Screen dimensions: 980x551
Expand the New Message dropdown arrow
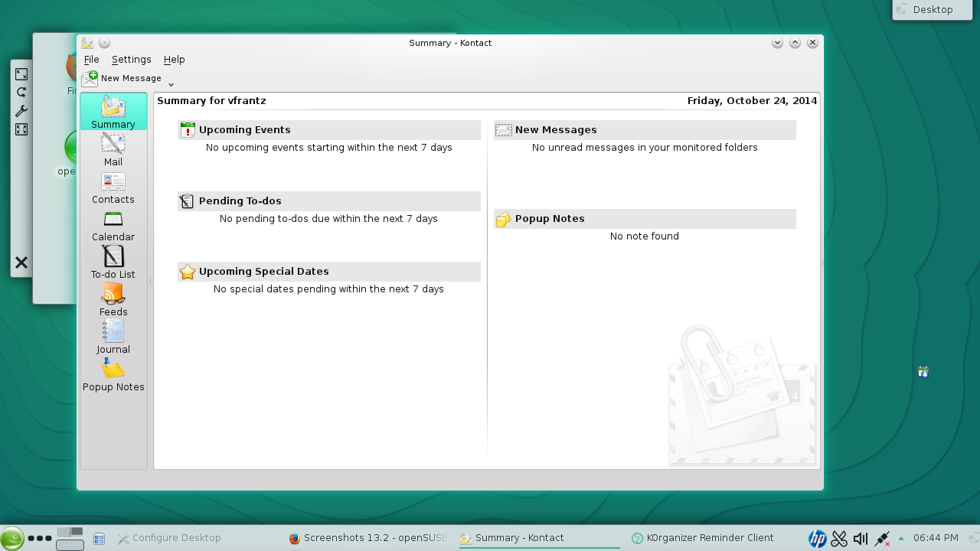click(171, 84)
